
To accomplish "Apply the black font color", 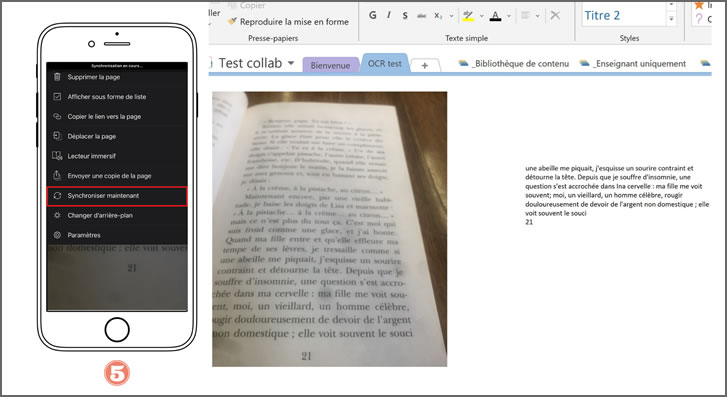I will tap(496, 16).
